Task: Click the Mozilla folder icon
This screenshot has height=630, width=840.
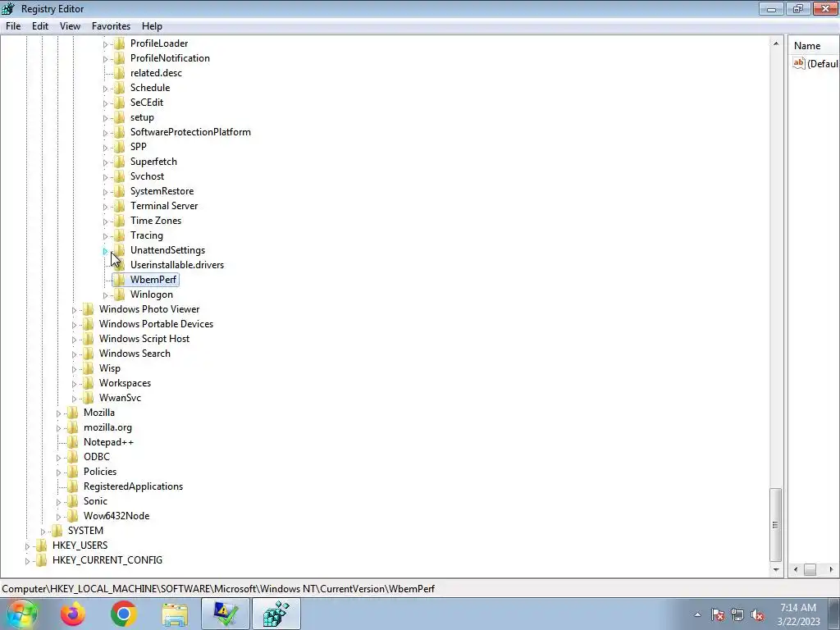Action: [73, 413]
